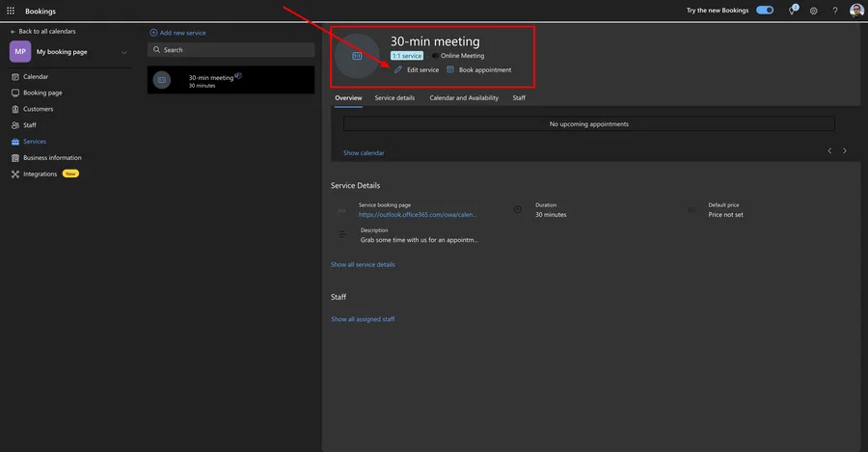Image resolution: width=868 pixels, height=452 pixels.
Task: Click the No upcoming appointments bar
Action: (x=589, y=124)
